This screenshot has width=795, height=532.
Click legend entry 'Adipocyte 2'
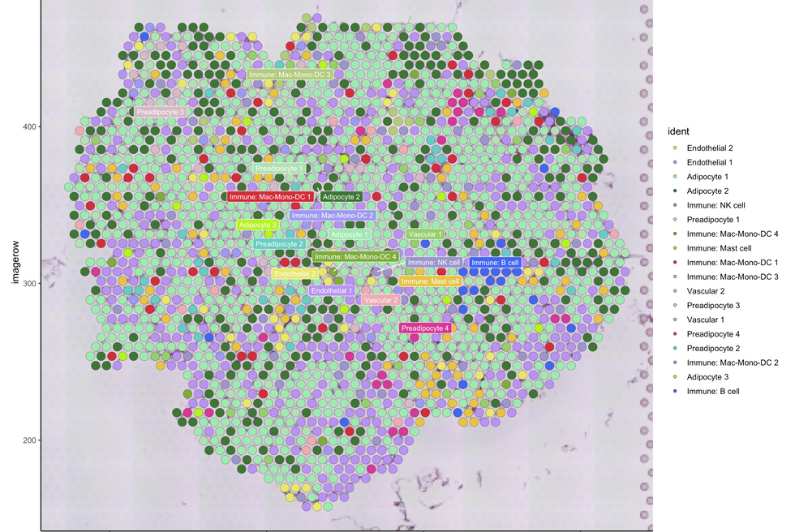[707, 191]
